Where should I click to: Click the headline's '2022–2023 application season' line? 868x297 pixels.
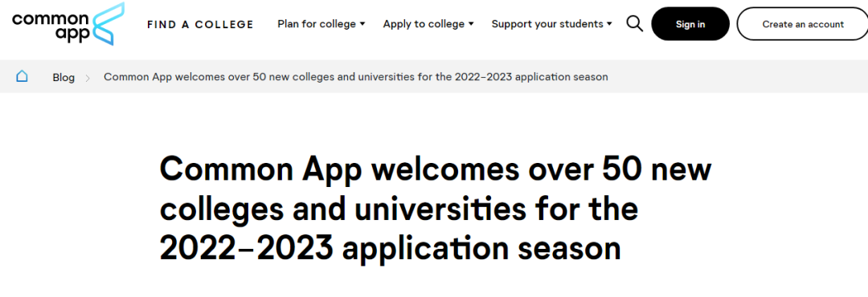point(391,249)
